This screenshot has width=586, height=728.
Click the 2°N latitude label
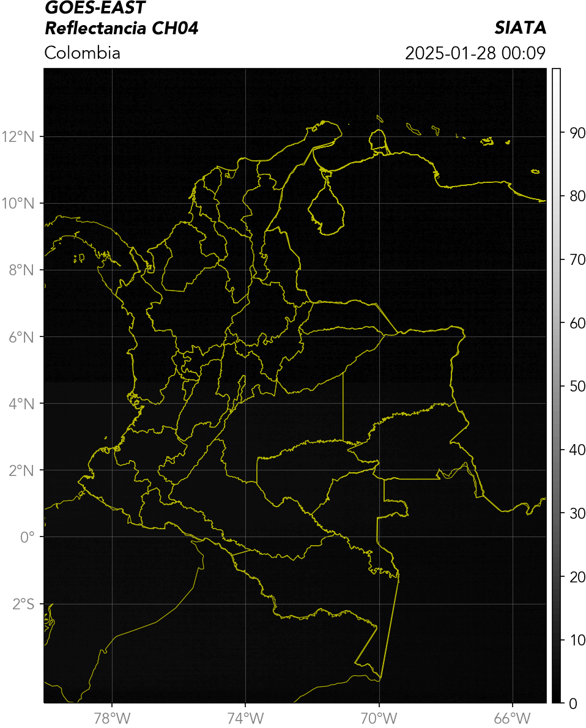tap(21, 470)
